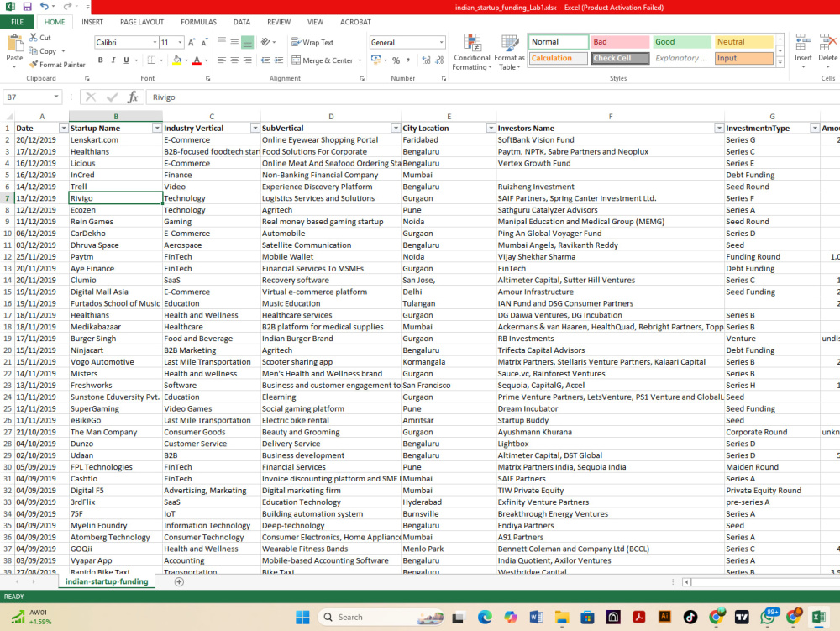Apply the Bad cell style
Image resolution: width=840 pixels, height=631 pixels.
click(619, 42)
